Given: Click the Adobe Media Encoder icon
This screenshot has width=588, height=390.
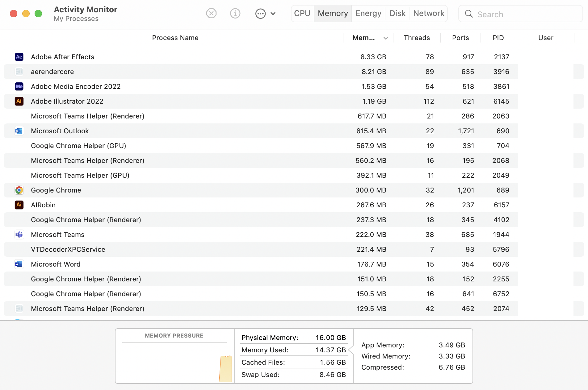Looking at the screenshot, I should tap(19, 86).
